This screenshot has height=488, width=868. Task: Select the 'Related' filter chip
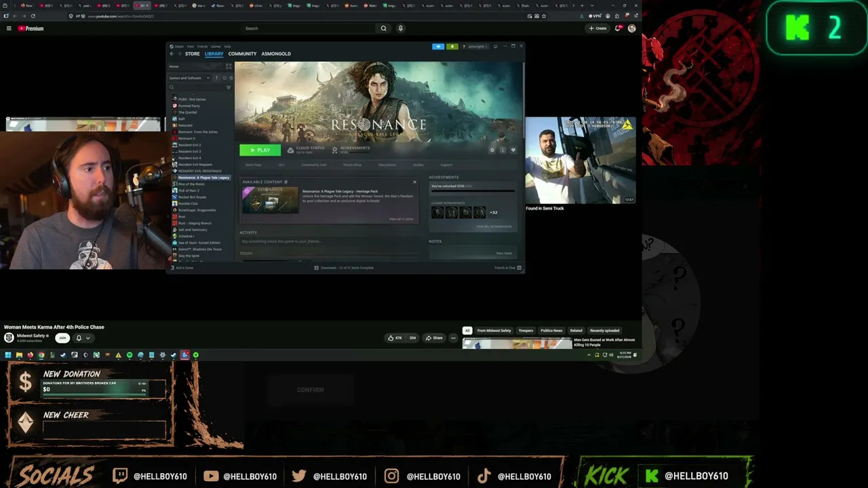coord(576,331)
